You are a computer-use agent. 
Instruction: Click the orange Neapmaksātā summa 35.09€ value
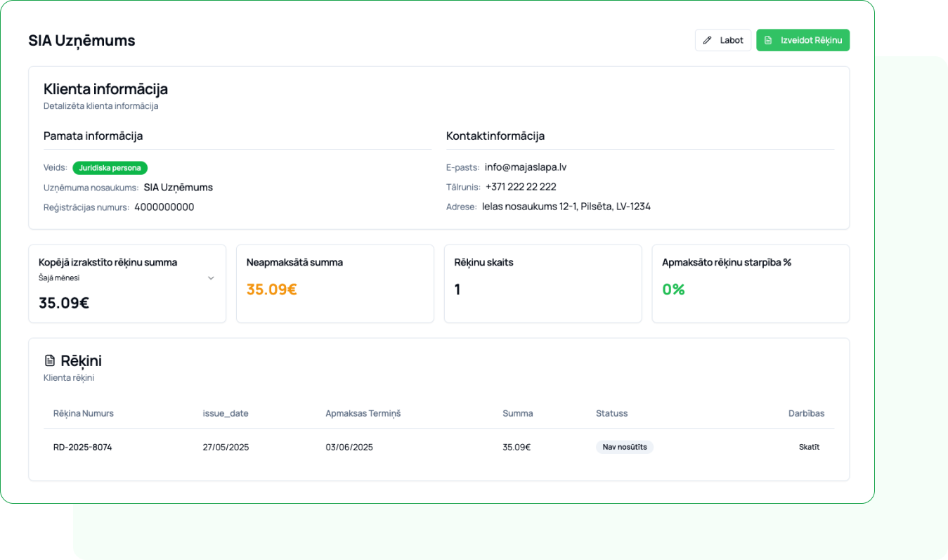pyautogui.click(x=272, y=289)
